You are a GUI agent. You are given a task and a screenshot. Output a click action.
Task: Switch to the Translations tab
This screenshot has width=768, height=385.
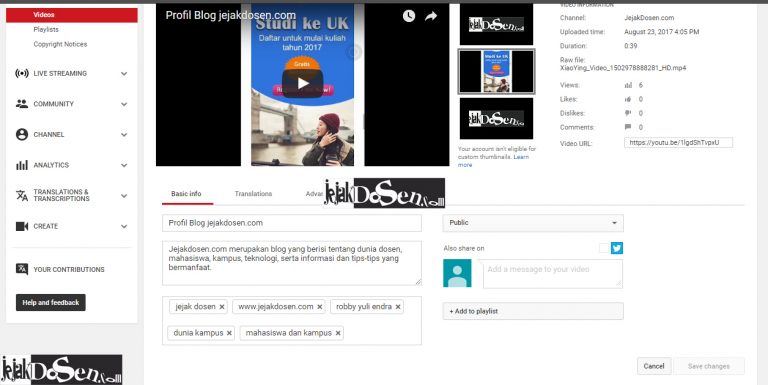click(253, 194)
